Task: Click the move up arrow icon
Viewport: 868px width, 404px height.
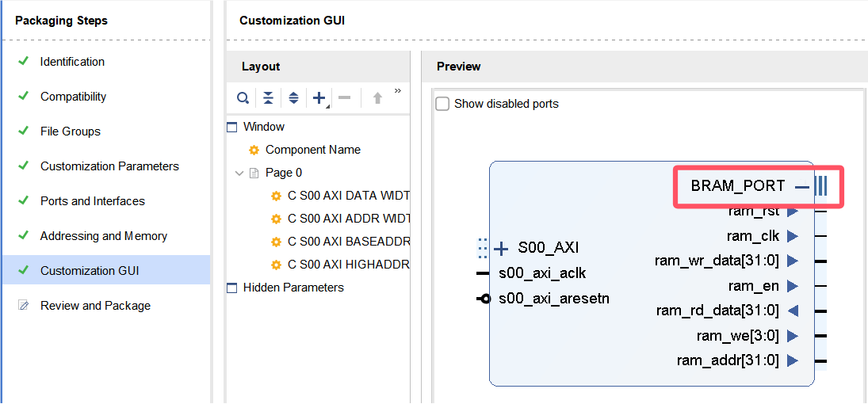Action: coord(377,98)
